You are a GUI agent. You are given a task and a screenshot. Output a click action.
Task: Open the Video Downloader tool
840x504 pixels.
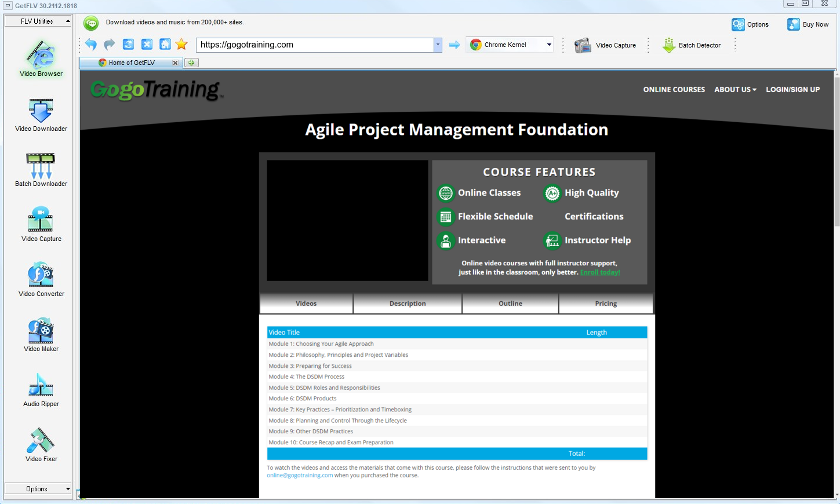pyautogui.click(x=41, y=115)
